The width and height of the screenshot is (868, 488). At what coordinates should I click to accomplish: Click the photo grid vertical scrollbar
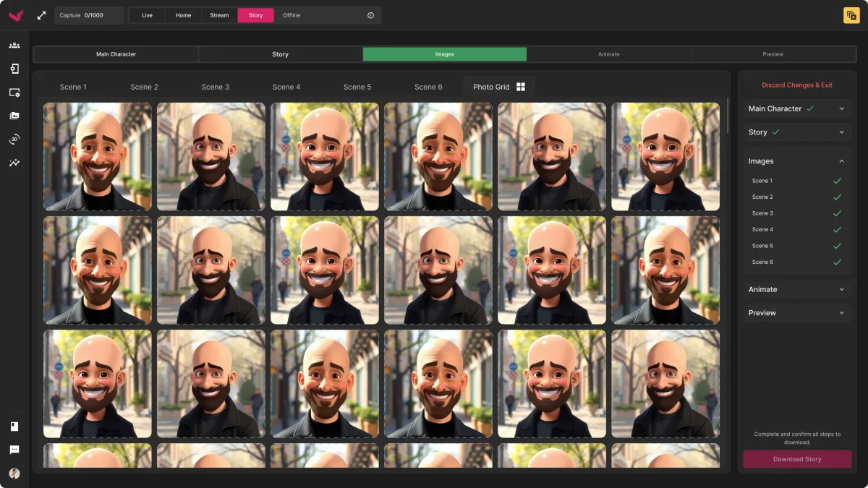tap(728, 116)
